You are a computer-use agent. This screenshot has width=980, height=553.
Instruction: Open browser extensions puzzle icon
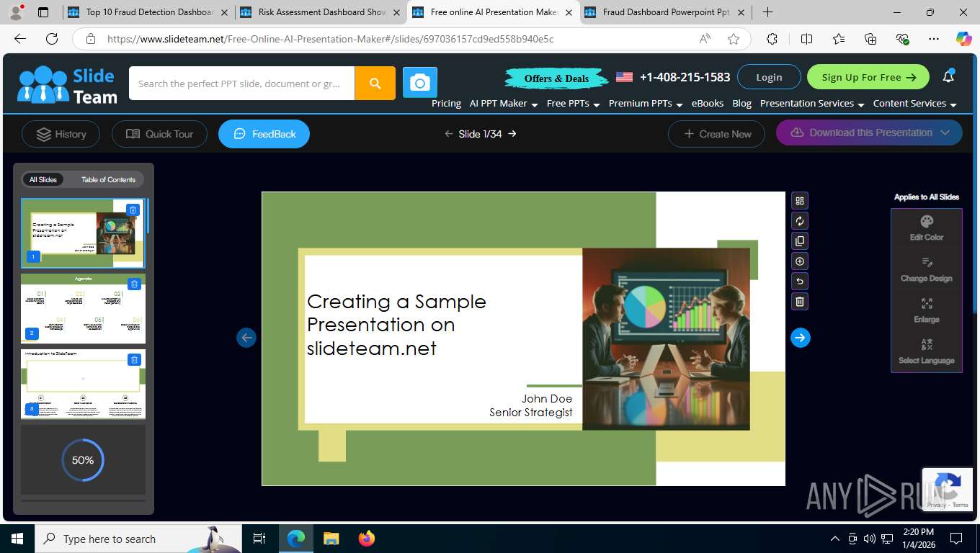tap(772, 39)
